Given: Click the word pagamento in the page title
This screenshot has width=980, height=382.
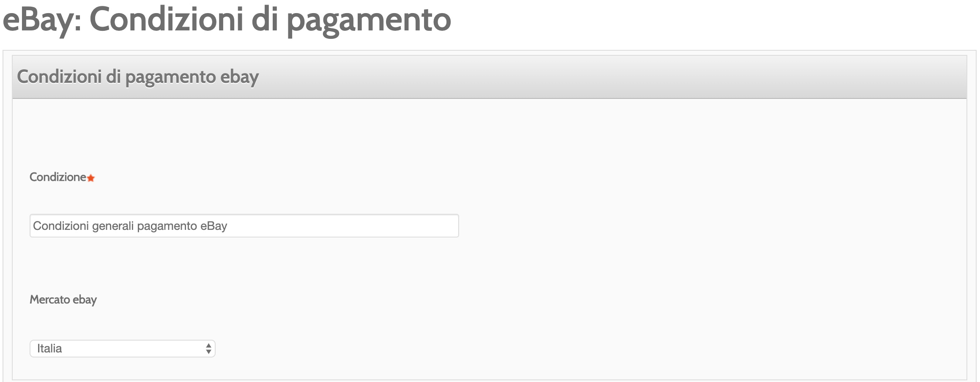Looking at the screenshot, I should click(x=369, y=20).
